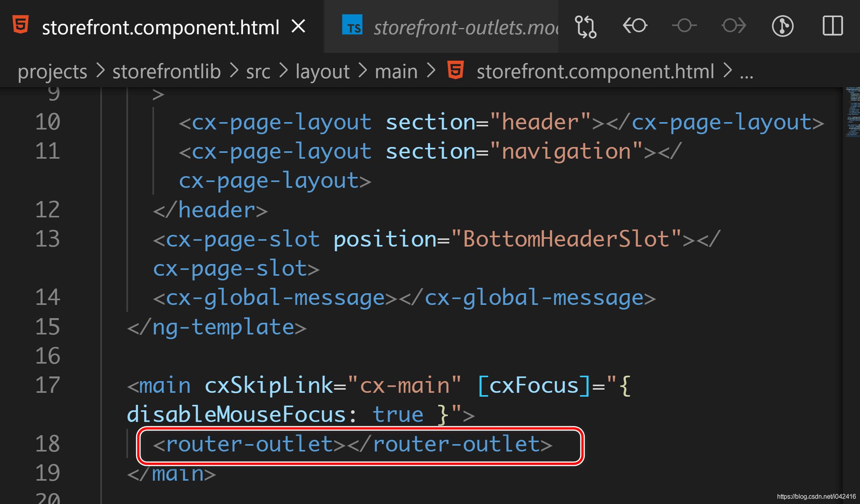Click 'disableMouseFocus' text
Image resolution: width=860 pixels, height=504 pixels.
[x=236, y=415]
